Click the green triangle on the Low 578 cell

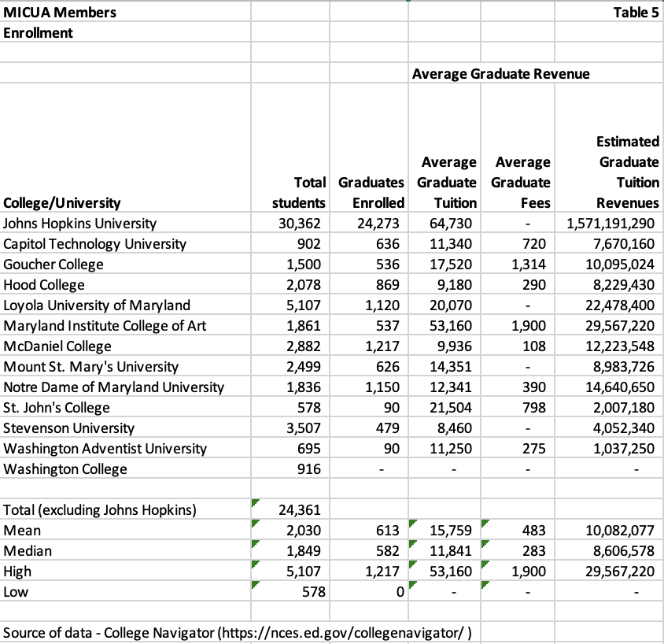pos(255,587)
